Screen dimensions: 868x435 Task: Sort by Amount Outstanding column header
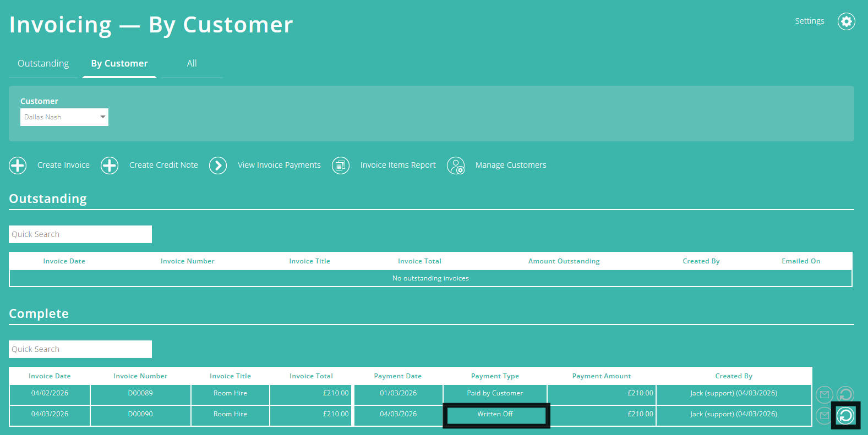click(x=564, y=261)
